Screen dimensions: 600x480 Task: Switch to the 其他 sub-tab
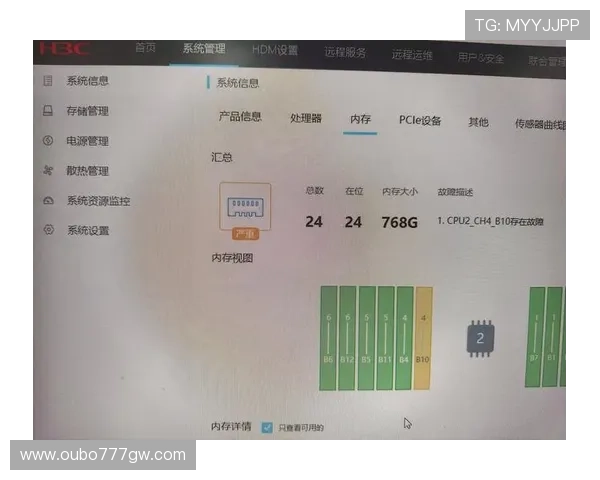pos(478,122)
